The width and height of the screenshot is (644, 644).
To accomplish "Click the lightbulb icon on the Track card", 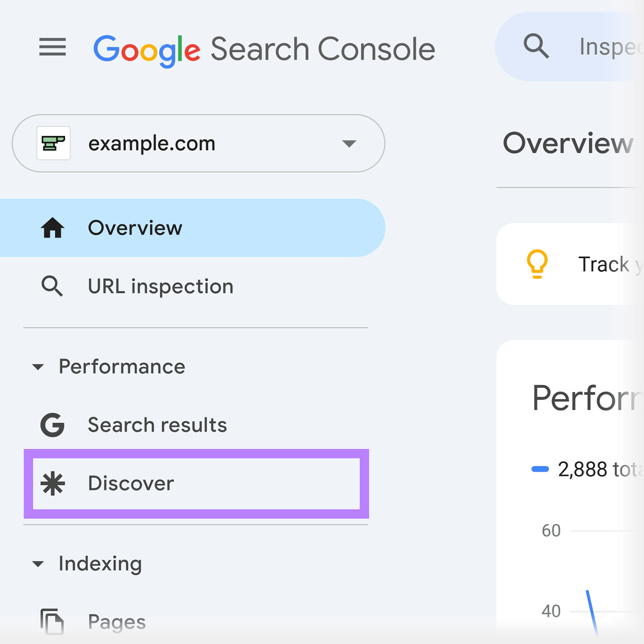I will [537, 264].
